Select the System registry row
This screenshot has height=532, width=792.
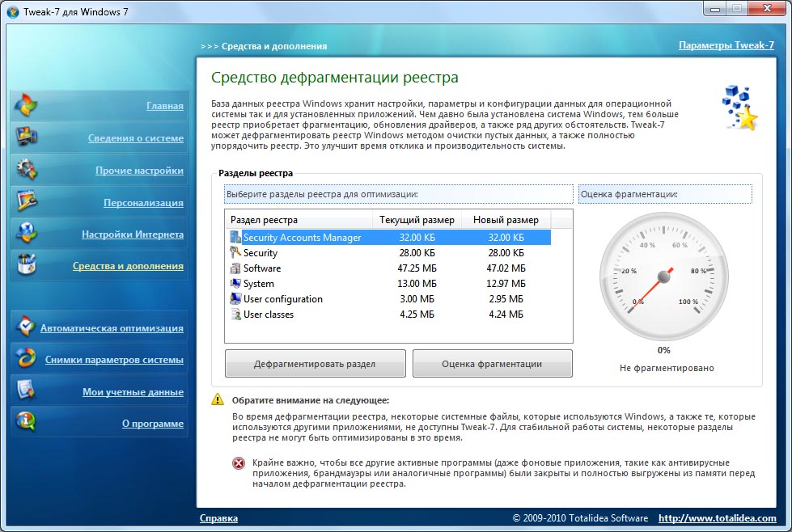pyautogui.click(x=389, y=283)
